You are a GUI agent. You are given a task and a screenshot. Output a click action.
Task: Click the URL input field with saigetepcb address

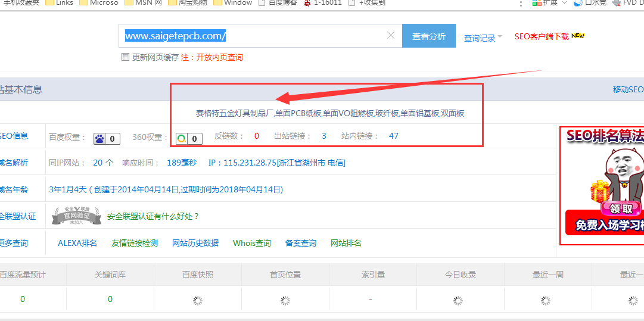[260, 36]
